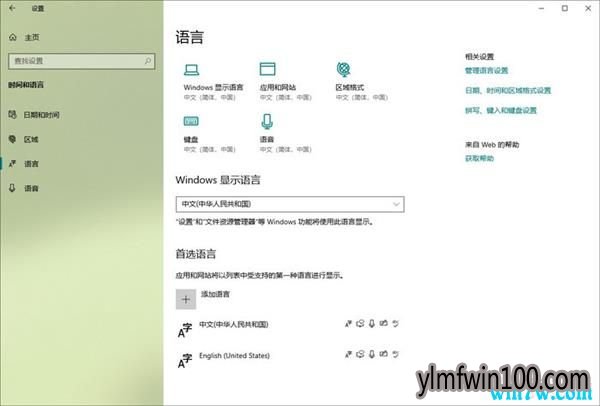Image resolution: width=600 pixels, height=406 pixels.
Task: Click the last feature icon in English row
Action: (395, 354)
